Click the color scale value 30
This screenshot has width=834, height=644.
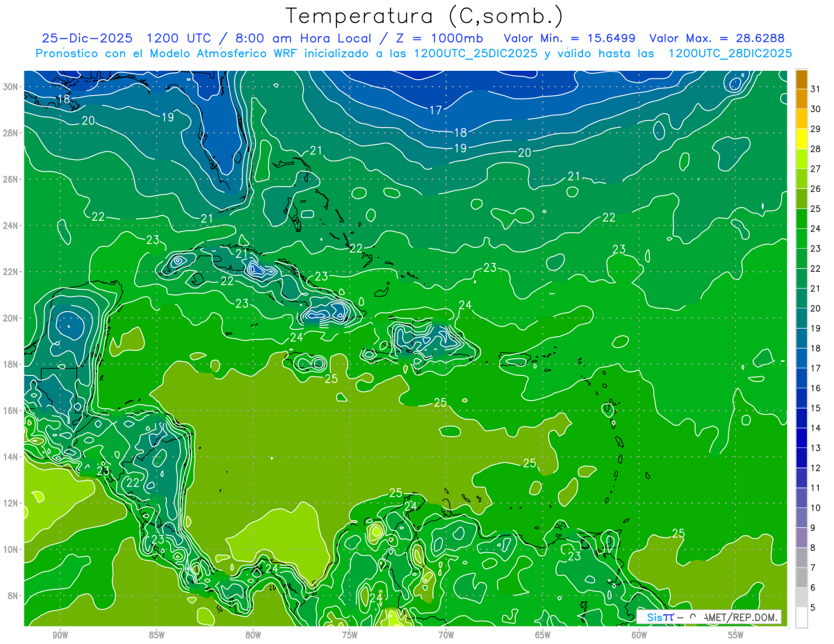coord(816,109)
